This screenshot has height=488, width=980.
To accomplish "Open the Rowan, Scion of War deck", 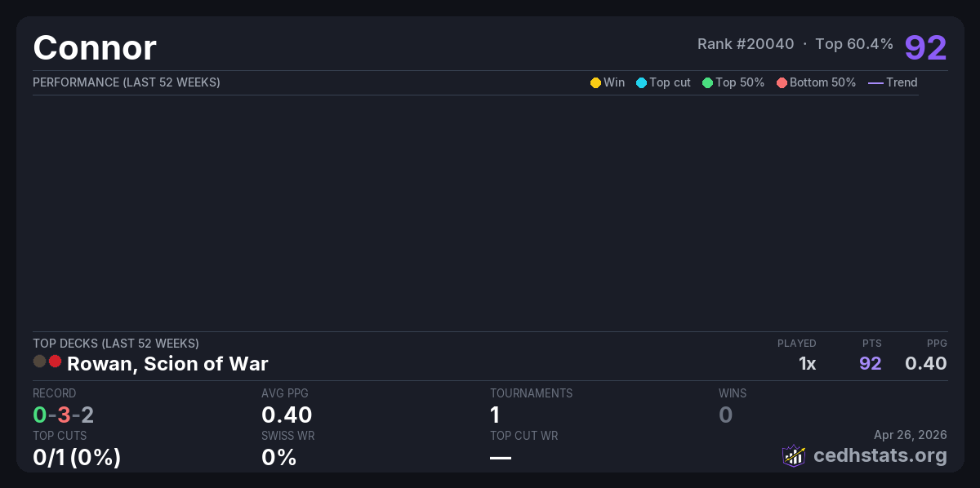I will (x=167, y=364).
